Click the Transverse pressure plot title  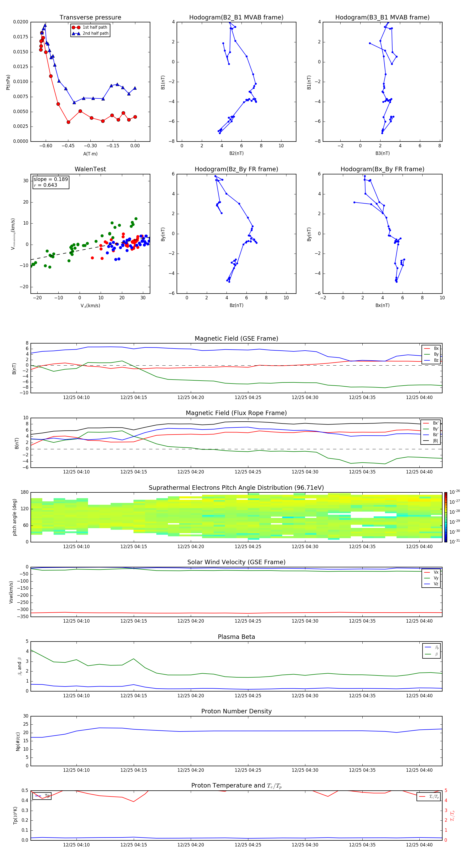pyautogui.click(x=90, y=17)
